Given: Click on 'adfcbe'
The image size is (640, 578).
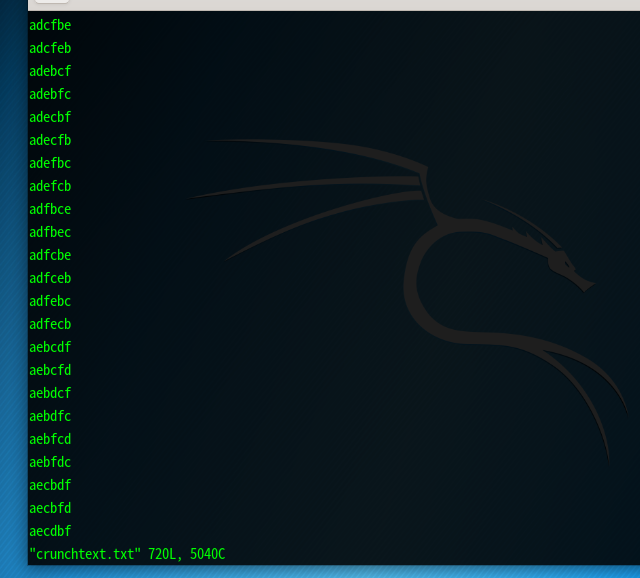Looking at the screenshot, I should (x=50, y=255).
